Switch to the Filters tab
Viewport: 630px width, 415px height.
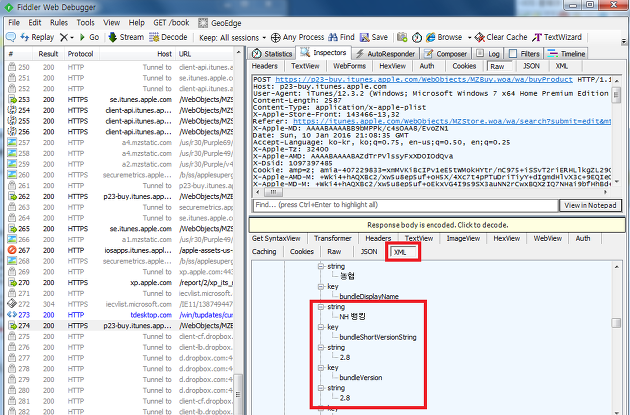pyautogui.click(x=524, y=53)
